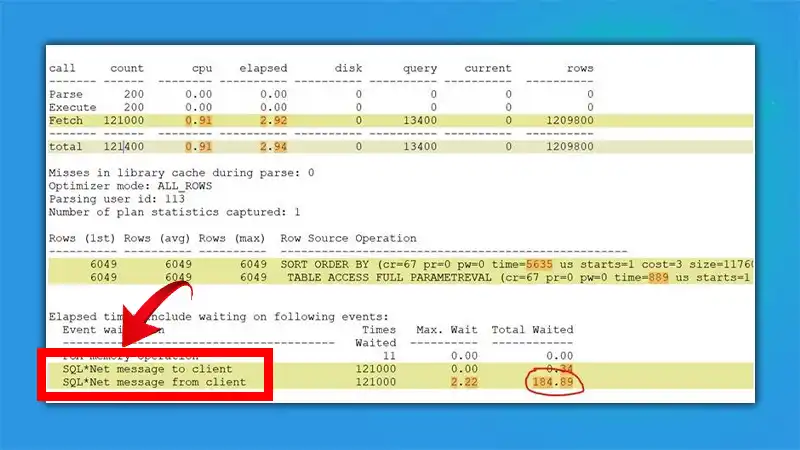Select the 'Fetch' row label

[66, 121]
